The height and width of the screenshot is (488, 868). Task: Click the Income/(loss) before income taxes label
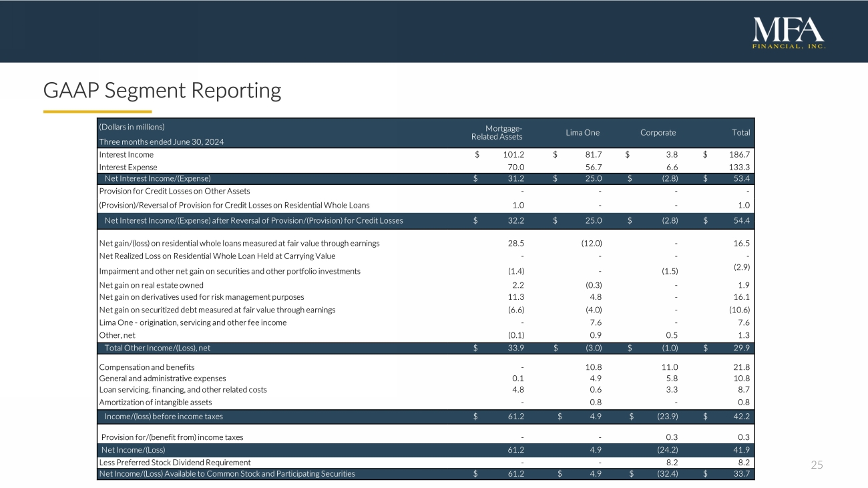tap(164, 417)
